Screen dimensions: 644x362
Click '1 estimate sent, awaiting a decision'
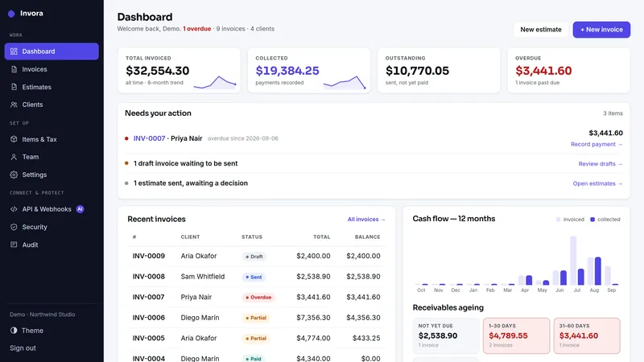[191, 183]
